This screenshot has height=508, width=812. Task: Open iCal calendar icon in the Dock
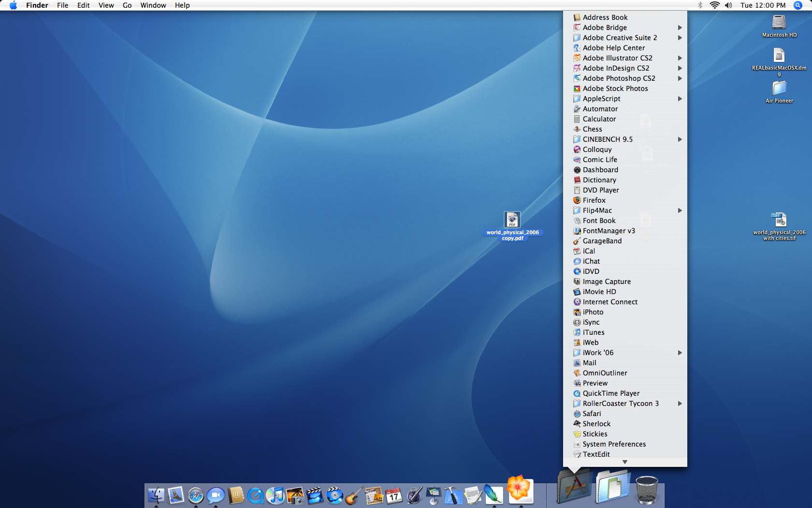(x=394, y=495)
